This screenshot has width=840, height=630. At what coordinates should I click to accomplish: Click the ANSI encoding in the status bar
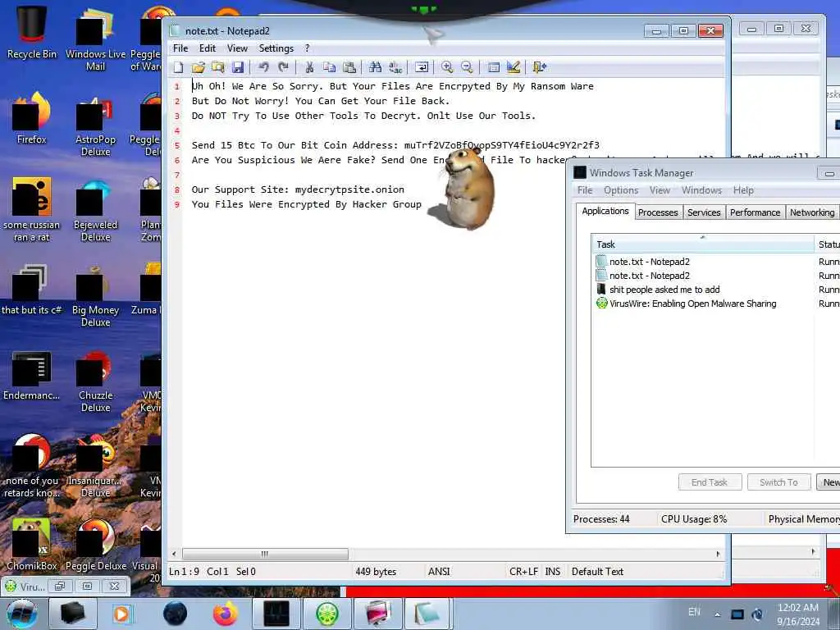click(439, 572)
